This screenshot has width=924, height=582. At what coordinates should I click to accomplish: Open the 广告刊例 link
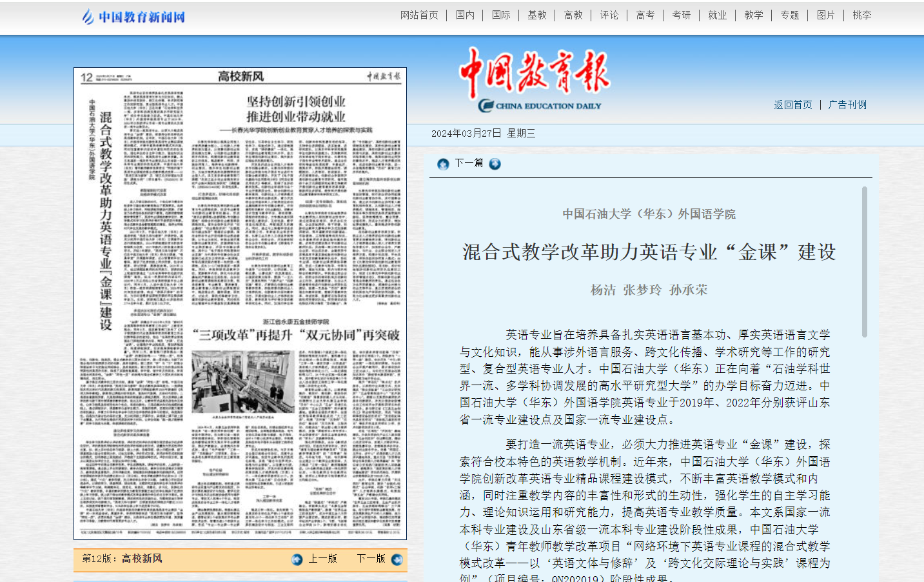coord(847,105)
